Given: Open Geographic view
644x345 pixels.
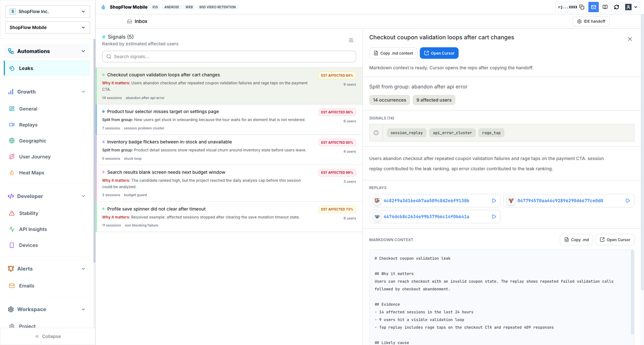Looking at the screenshot, I should [47, 141].
